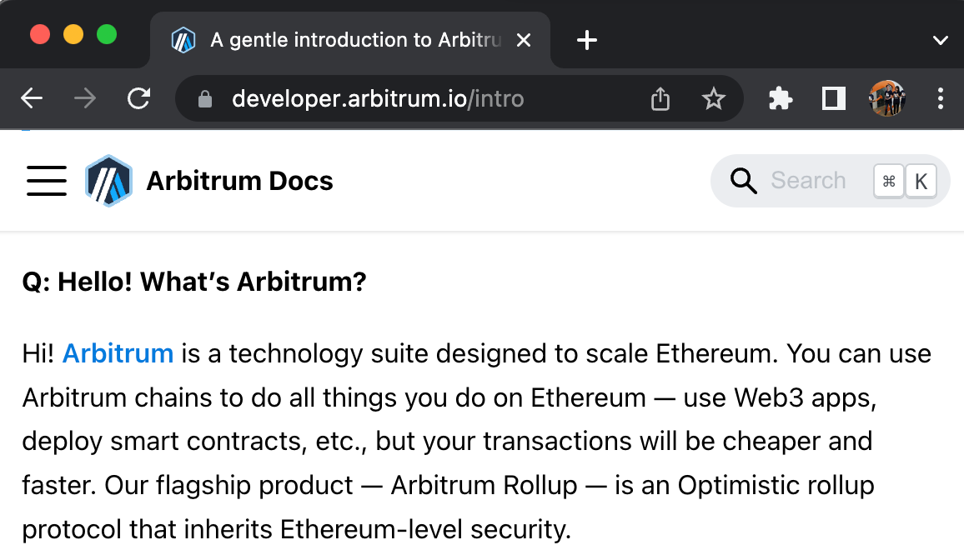View site information via lock icon
This screenshot has height=560, width=964.
205,99
